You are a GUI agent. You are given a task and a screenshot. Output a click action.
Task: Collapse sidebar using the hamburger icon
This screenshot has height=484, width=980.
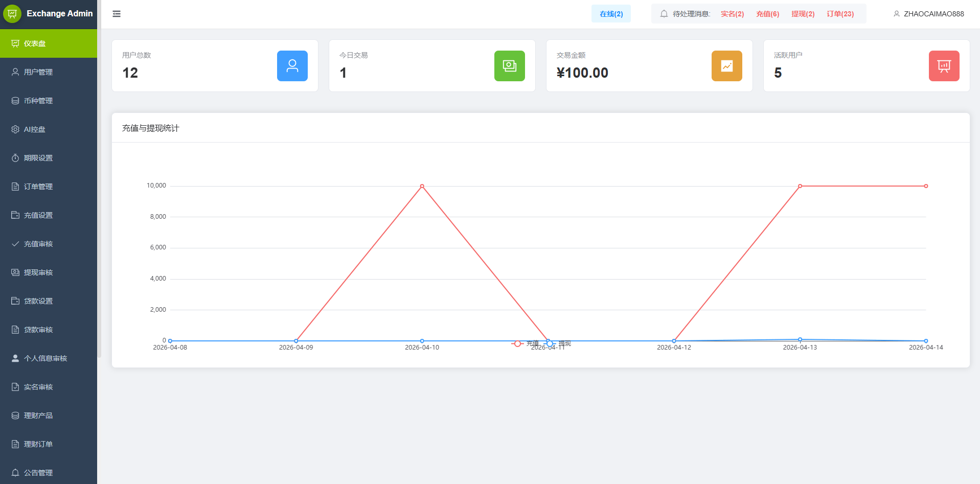click(x=117, y=14)
